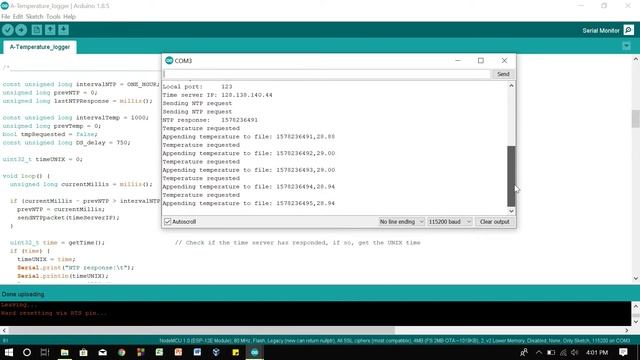
Task: Open the Help menu
Action: pos(69,17)
